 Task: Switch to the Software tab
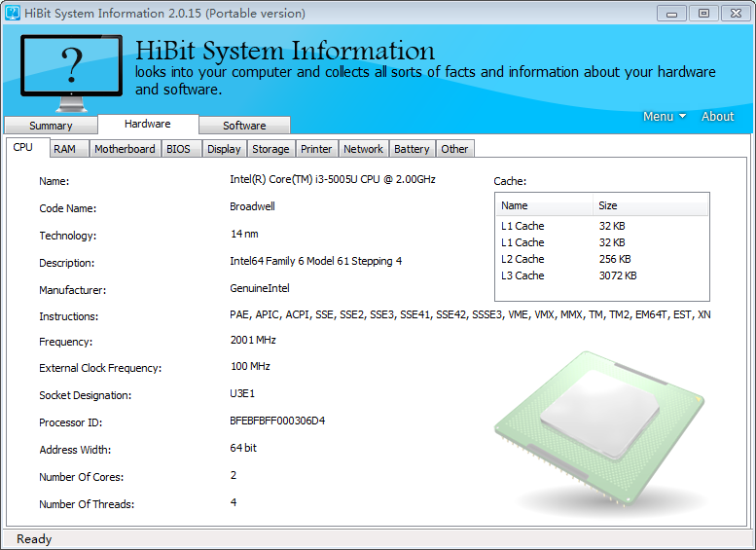(244, 126)
